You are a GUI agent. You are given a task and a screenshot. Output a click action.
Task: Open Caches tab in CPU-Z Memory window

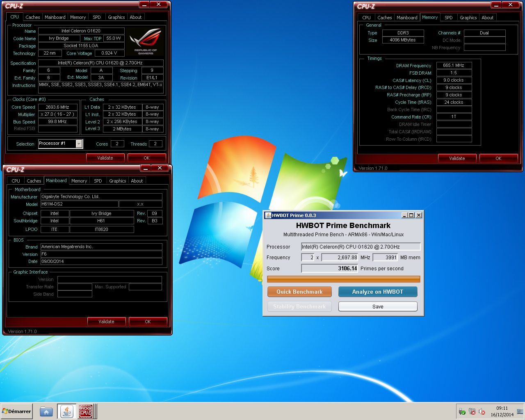385,18
